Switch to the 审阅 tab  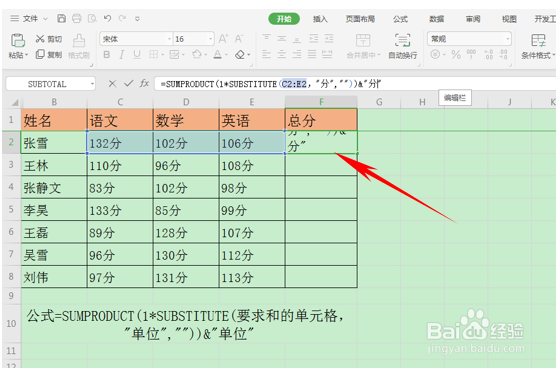pos(473,19)
